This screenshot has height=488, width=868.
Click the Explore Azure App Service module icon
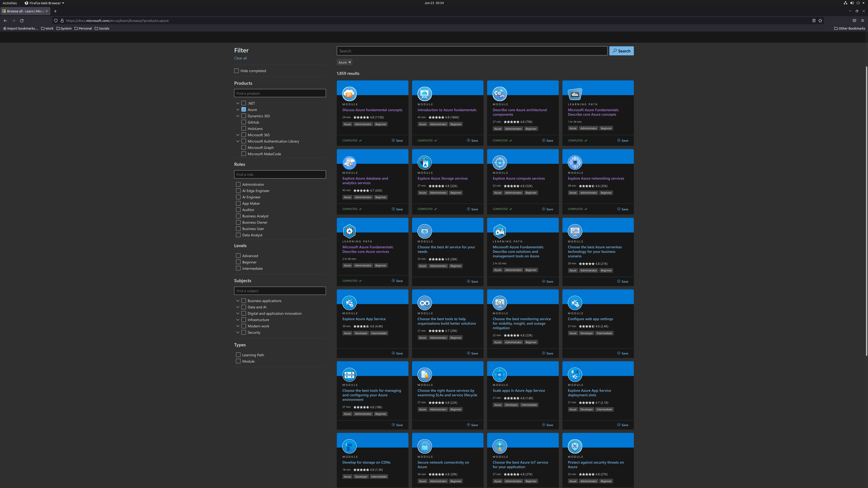click(349, 303)
